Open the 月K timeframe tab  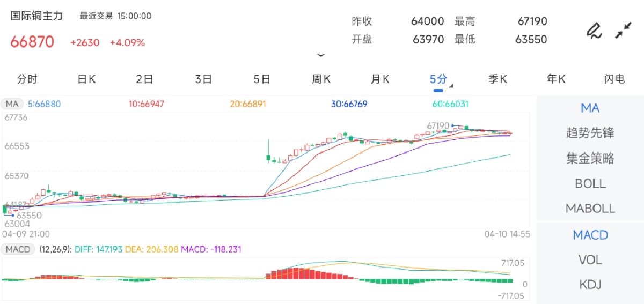380,79
